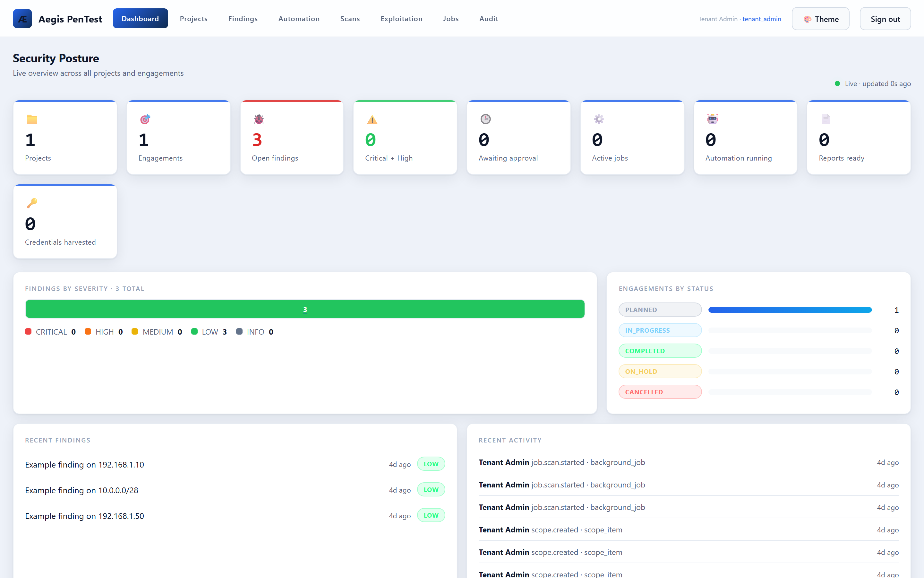Open finding on 192.168.1.50
Screen dimensions: 924x578
click(x=85, y=516)
